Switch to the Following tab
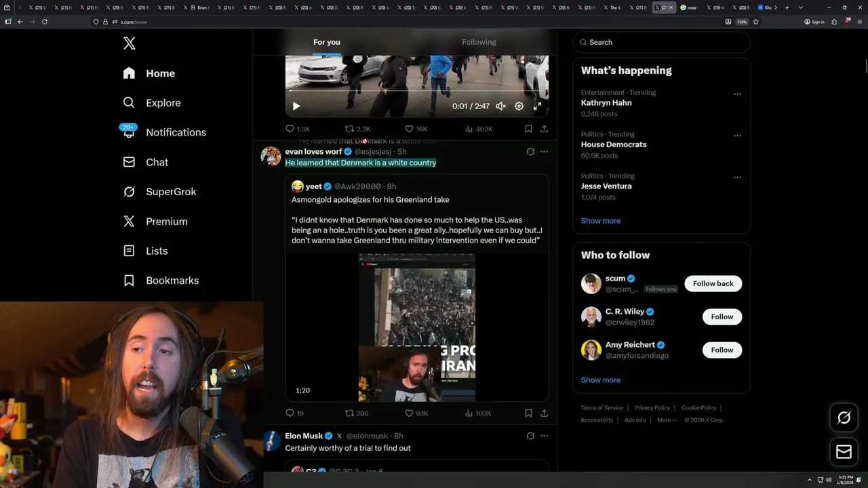The height and width of the screenshot is (488, 868). pyautogui.click(x=479, y=42)
